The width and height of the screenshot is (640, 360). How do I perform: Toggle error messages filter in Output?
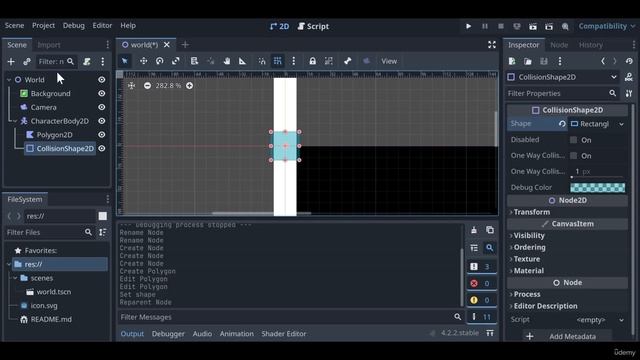point(482,283)
